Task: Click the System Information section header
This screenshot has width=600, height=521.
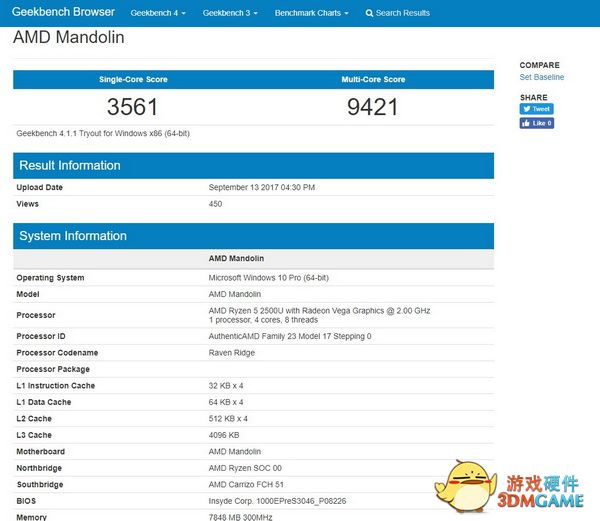Action: click(x=253, y=236)
